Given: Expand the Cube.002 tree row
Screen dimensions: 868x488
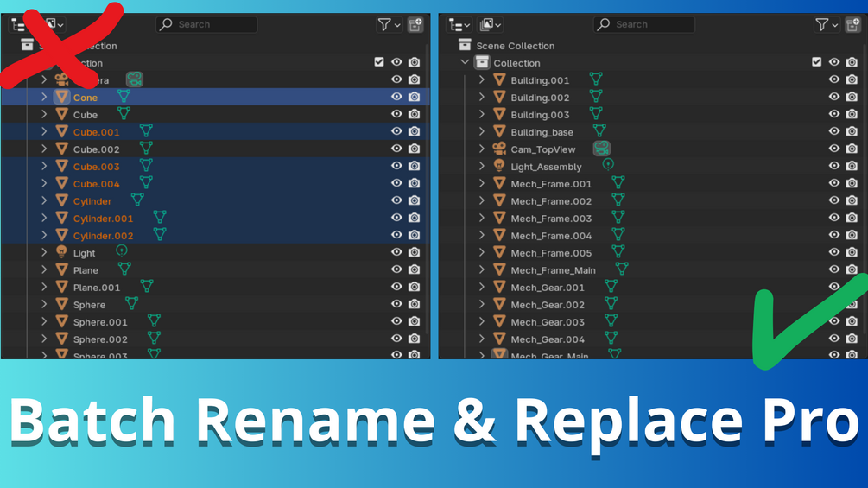Looking at the screenshot, I should coord(44,149).
